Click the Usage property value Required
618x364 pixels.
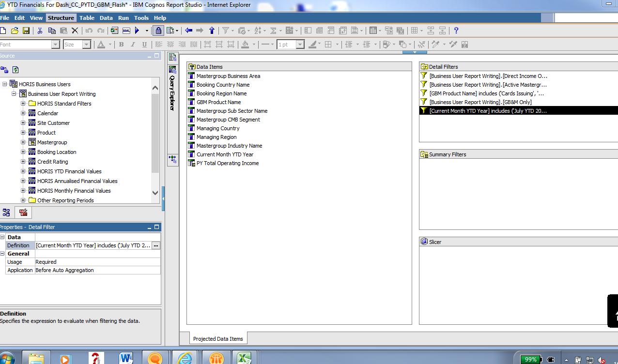[x=97, y=262]
